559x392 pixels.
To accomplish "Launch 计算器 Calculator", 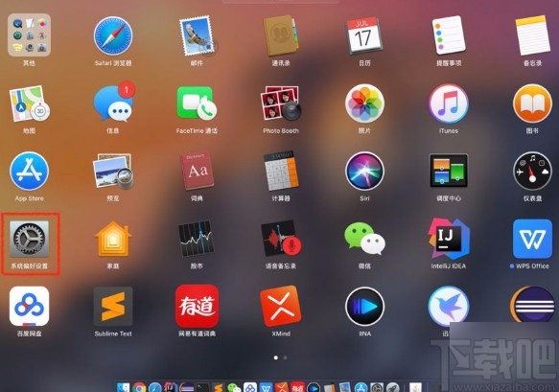I will [x=281, y=171].
